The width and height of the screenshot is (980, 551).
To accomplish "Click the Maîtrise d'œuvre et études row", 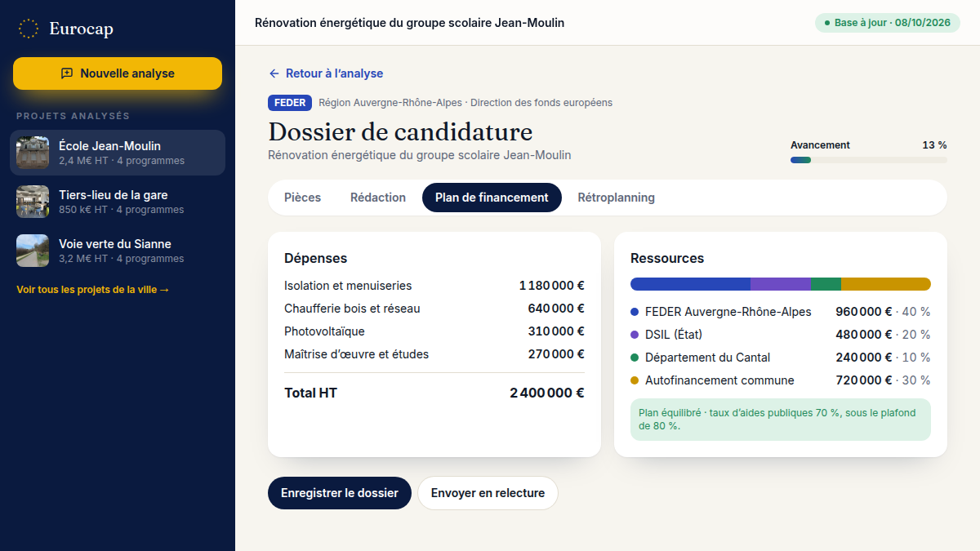I will coord(434,354).
